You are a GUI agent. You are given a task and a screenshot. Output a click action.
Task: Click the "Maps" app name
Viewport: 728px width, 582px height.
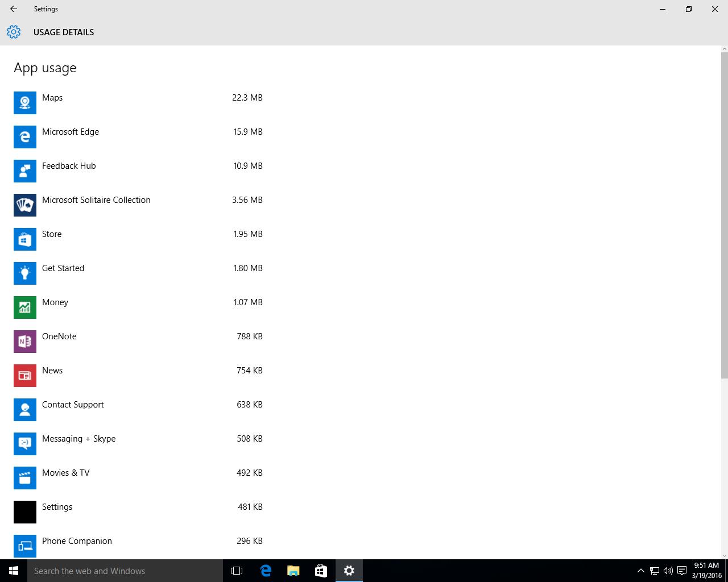[52, 98]
